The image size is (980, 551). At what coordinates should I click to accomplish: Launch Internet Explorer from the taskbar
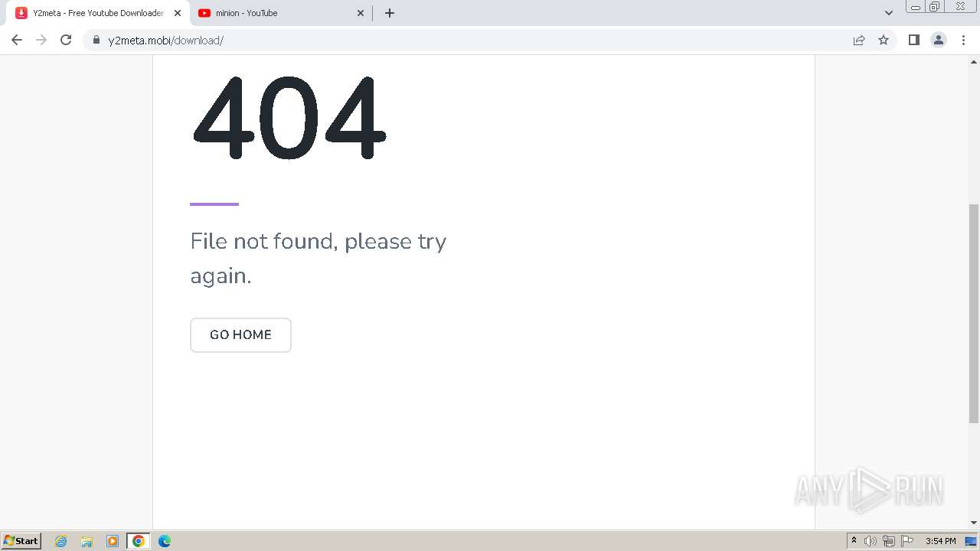coord(61,541)
